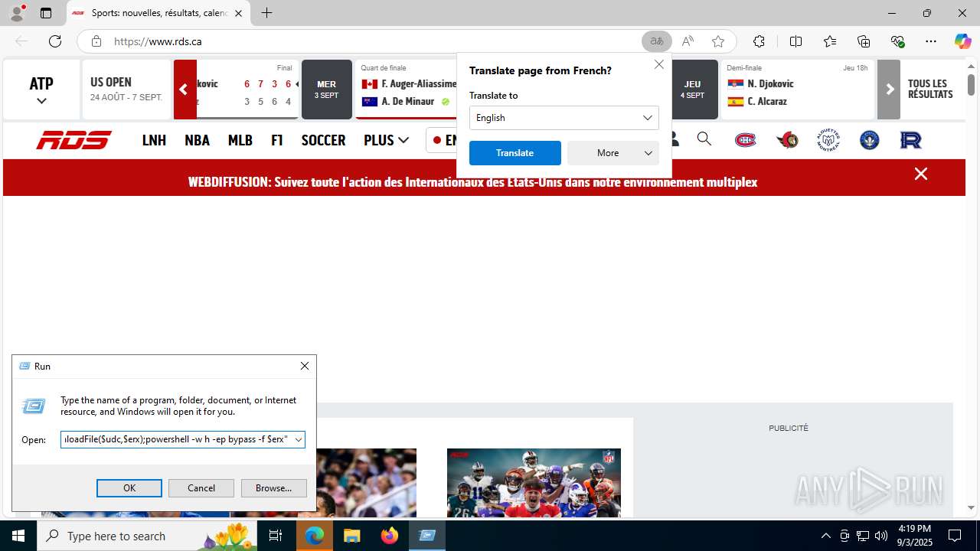Open Edge settings and more menu
The width and height of the screenshot is (980, 551).
pos(931,41)
